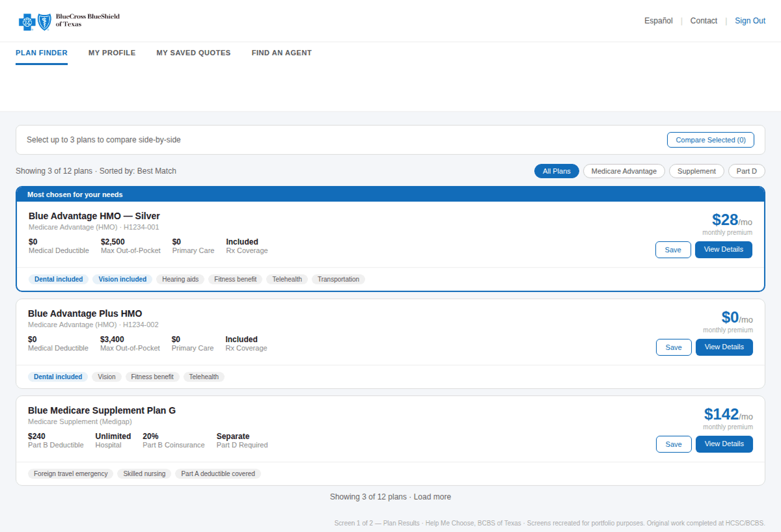
Task: Open the Plan Finder tab
Action: pos(42,53)
